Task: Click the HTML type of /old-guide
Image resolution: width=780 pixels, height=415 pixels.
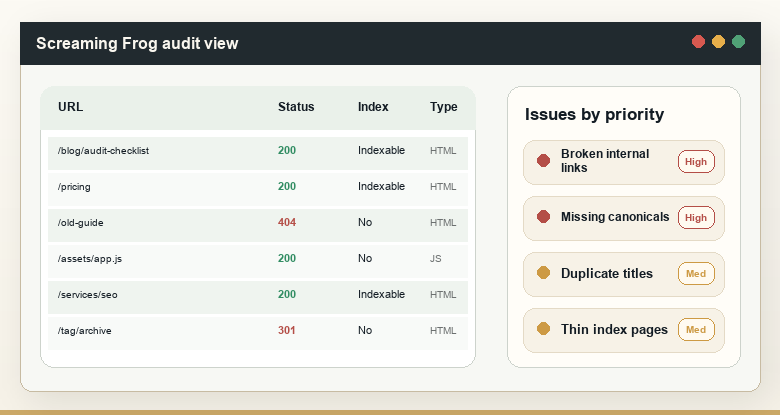Action: coord(443,223)
